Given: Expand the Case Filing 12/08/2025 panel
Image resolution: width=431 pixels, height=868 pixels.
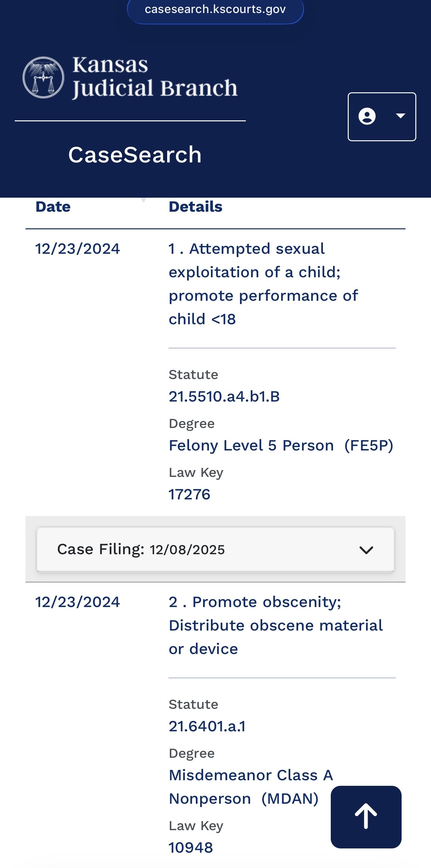Looking at the screenshot, I should pos(141,550).
